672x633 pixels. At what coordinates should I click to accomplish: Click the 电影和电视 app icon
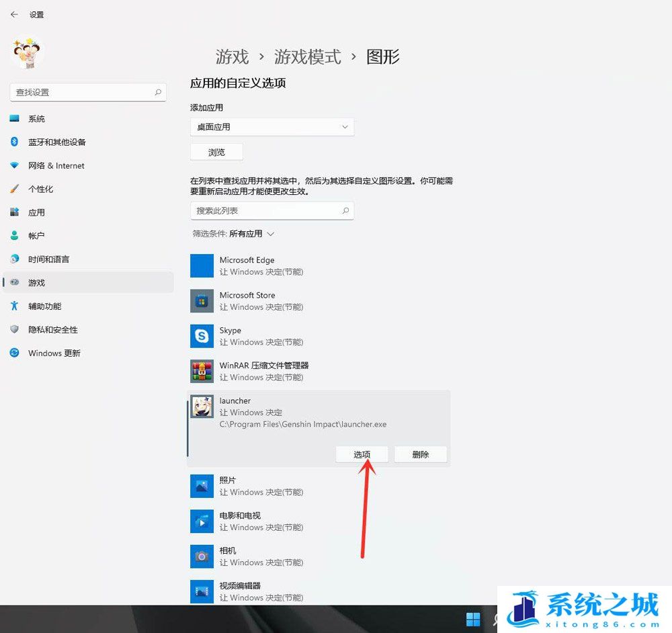(x=201, y=521)
